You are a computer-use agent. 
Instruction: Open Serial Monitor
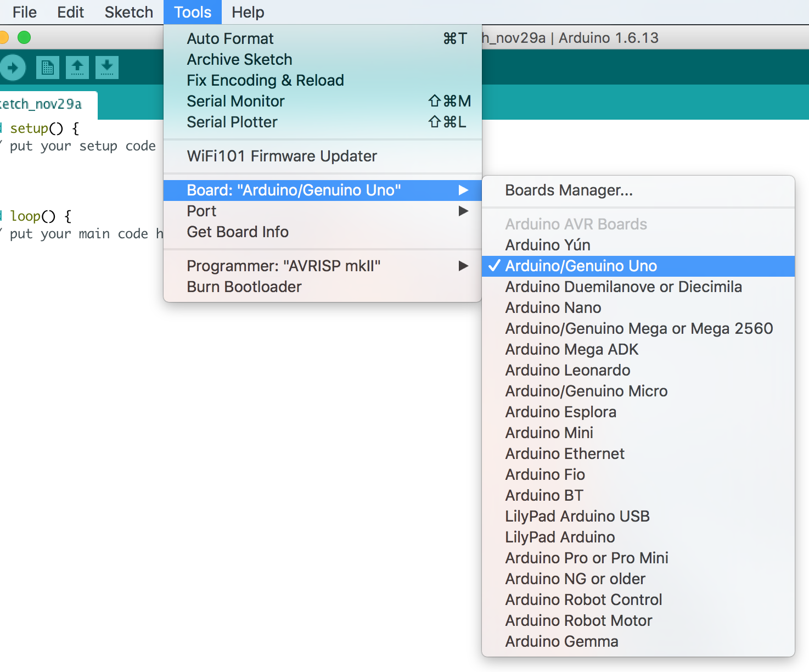[323, 101]
